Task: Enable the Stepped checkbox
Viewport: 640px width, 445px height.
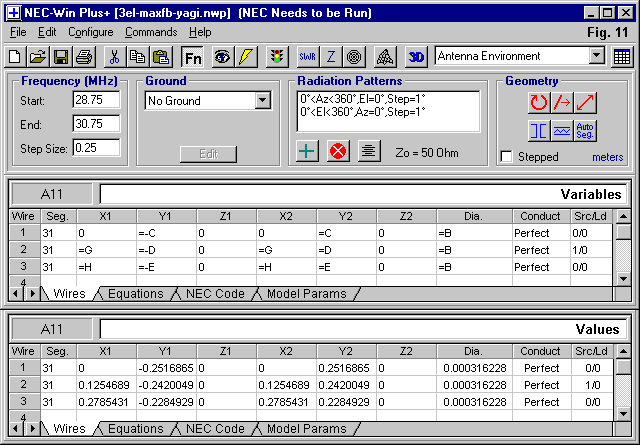Action: 508,157
